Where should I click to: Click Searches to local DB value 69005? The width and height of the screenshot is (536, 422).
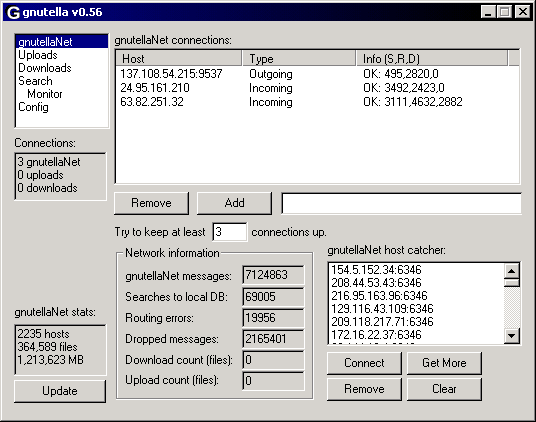(273, 297)
